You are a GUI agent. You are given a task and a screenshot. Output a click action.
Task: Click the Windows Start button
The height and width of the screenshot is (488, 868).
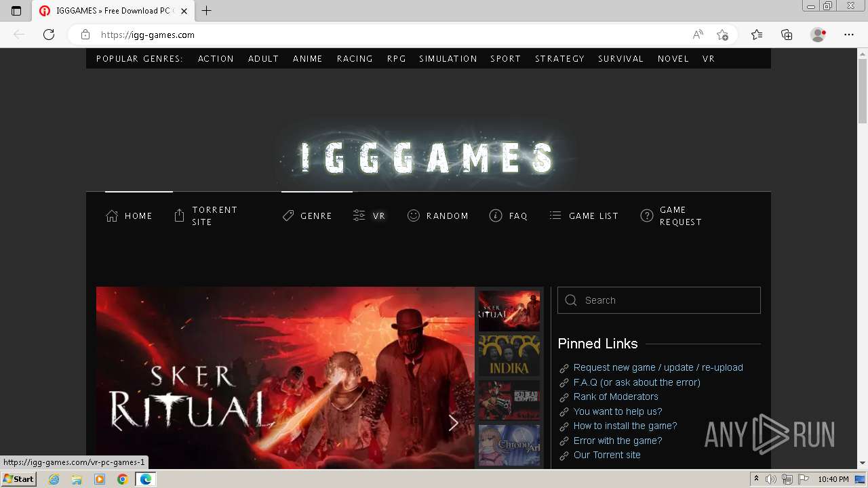pos(18,479)
